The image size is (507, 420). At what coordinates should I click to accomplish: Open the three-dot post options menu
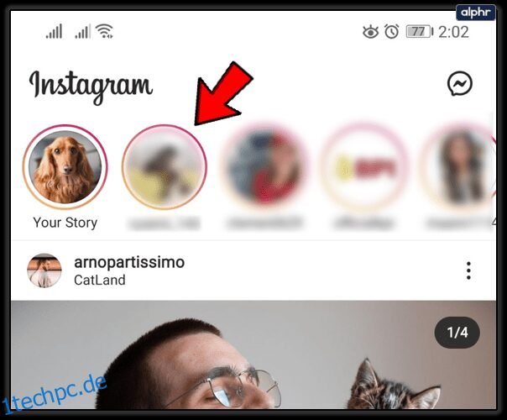pyautogui.click(x=468, y=270)
